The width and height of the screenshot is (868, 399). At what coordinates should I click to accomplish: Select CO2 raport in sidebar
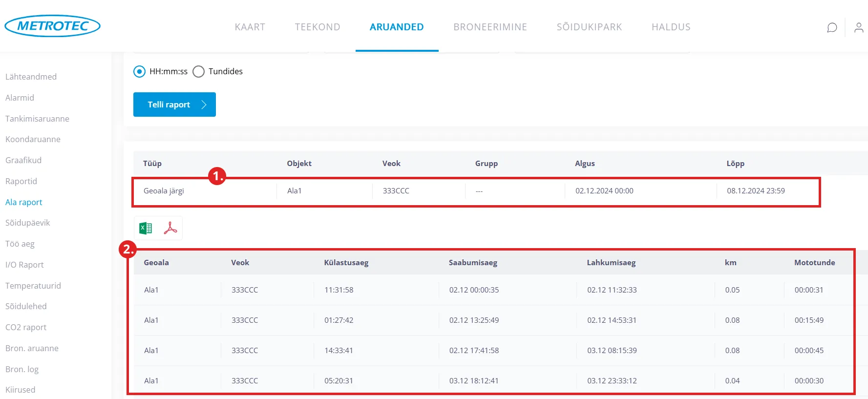pos(26,327)
